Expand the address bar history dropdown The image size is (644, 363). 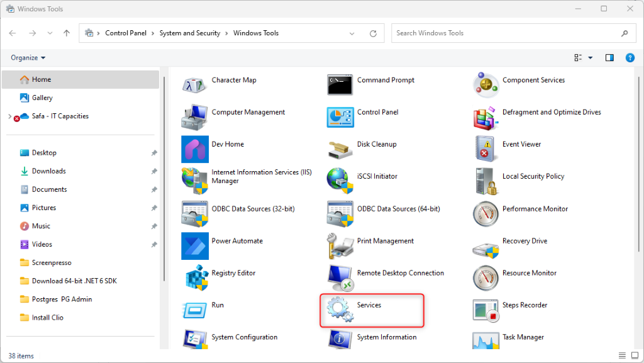pyautogui.click(x=352, y=34)
